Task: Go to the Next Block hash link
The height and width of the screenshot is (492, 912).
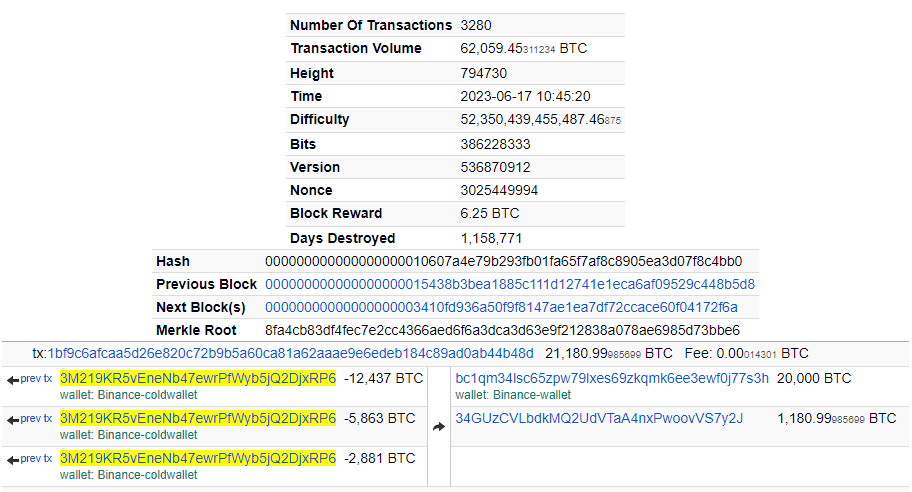Action: pos(501,307)
